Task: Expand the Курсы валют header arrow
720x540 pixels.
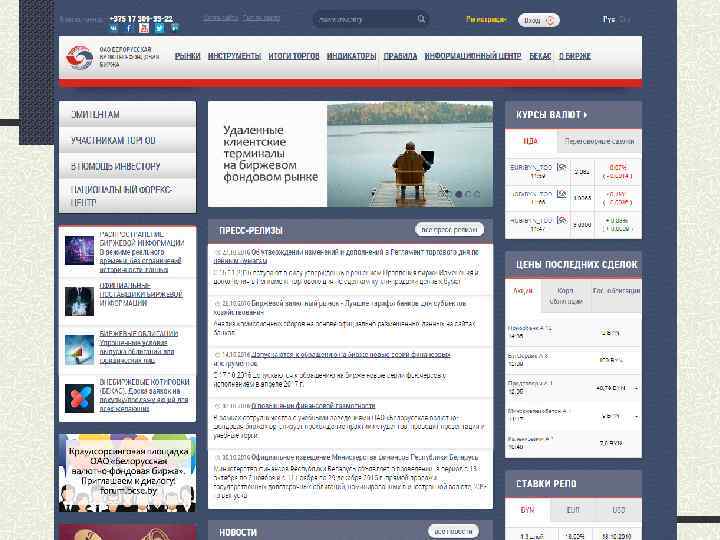Action: point(585,115)
